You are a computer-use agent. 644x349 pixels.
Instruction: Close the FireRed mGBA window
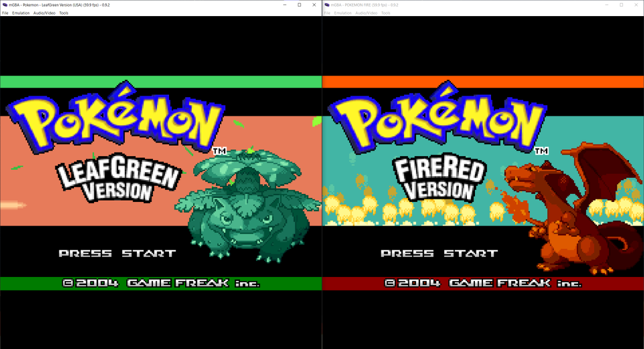636,5
